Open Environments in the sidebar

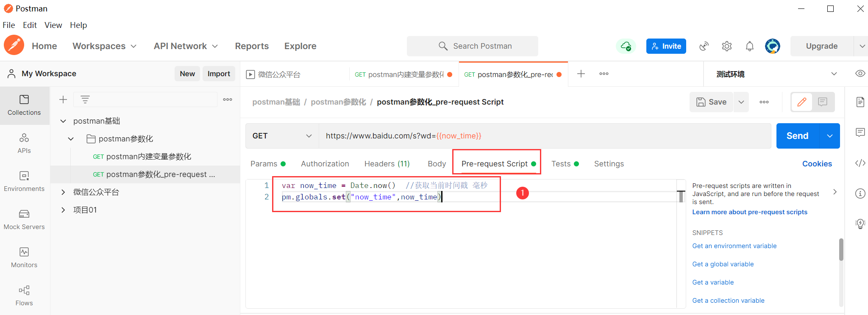pos(24,182)
